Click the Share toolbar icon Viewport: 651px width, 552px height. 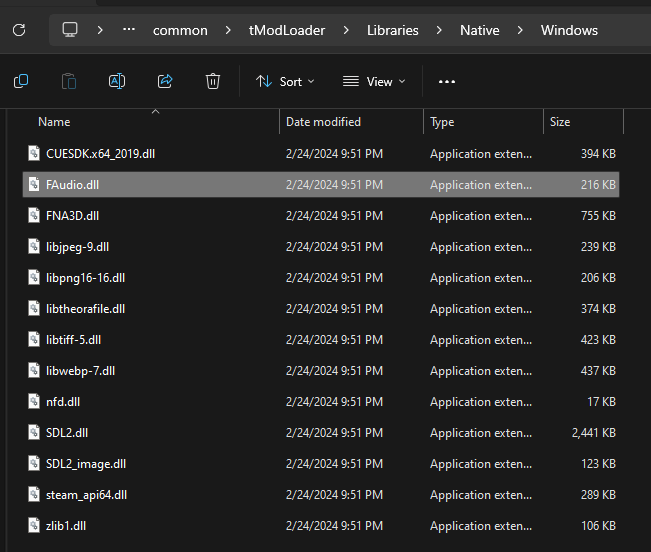[165, 81]
